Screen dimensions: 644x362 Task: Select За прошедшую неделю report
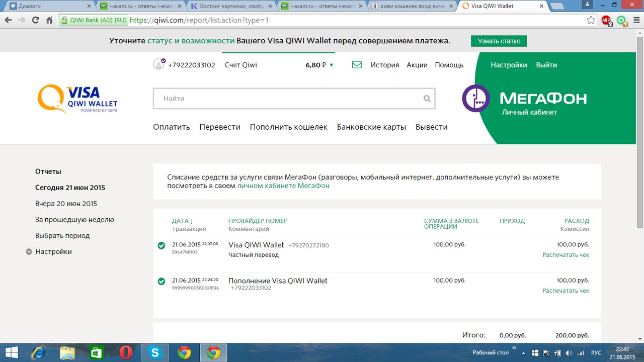(74, 220)
